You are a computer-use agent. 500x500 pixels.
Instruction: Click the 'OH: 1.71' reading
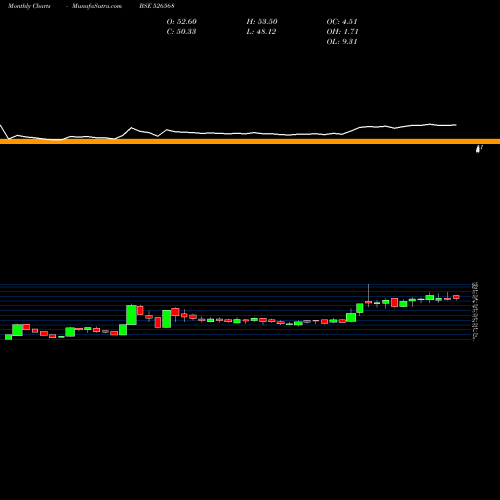[342, 32]
